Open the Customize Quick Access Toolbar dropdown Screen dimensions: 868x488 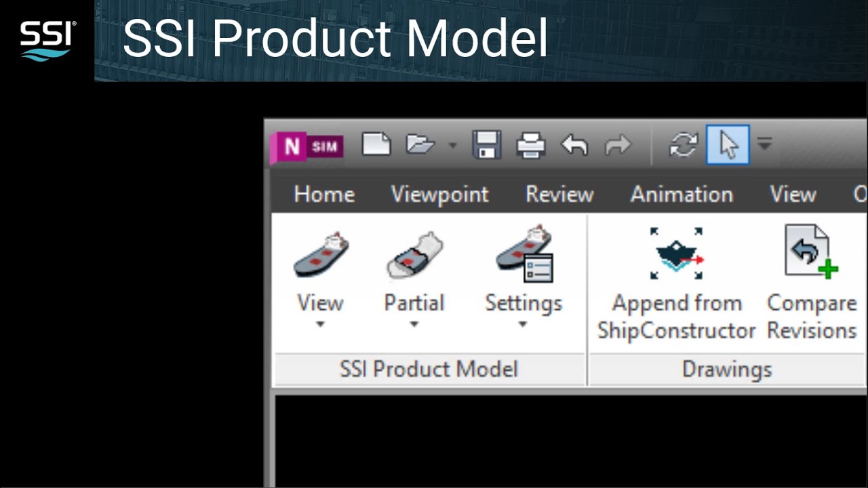click(x=765, y=144)
